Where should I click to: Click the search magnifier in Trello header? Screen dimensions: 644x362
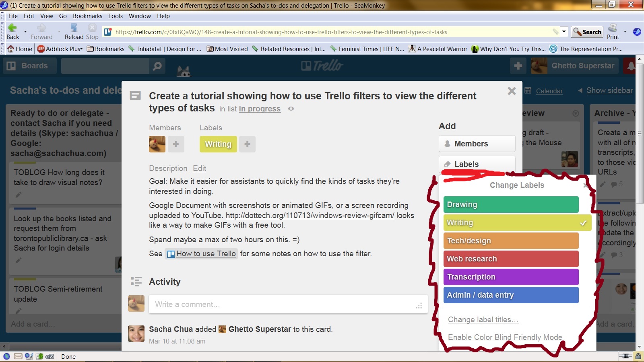pos(157,66)
